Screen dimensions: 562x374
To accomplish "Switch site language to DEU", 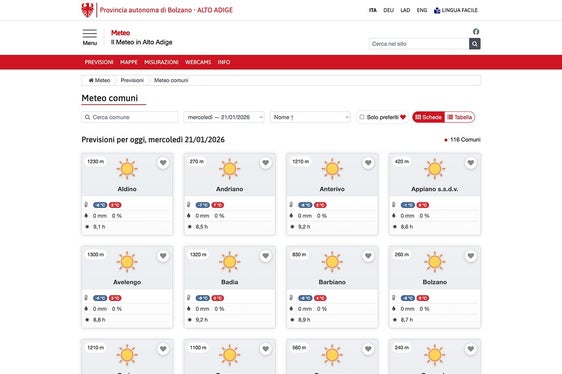I will tap(389, 10).
